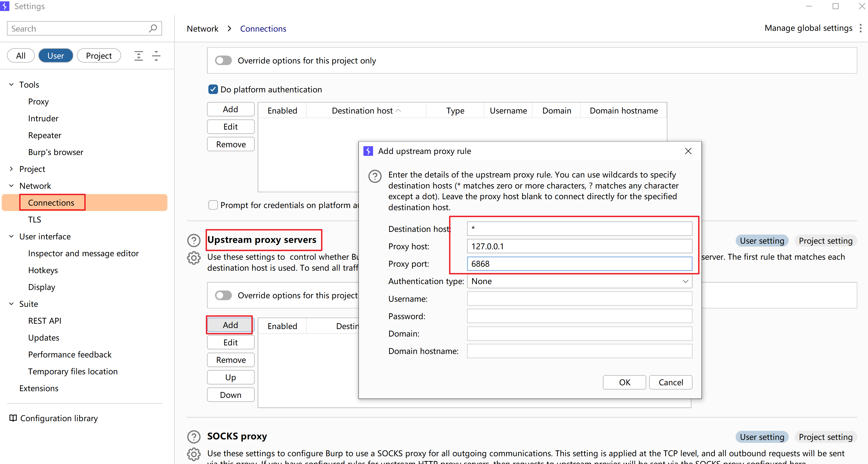Expand the Project tree section
Screen dimensions: 868x464
tap(11, 169)
